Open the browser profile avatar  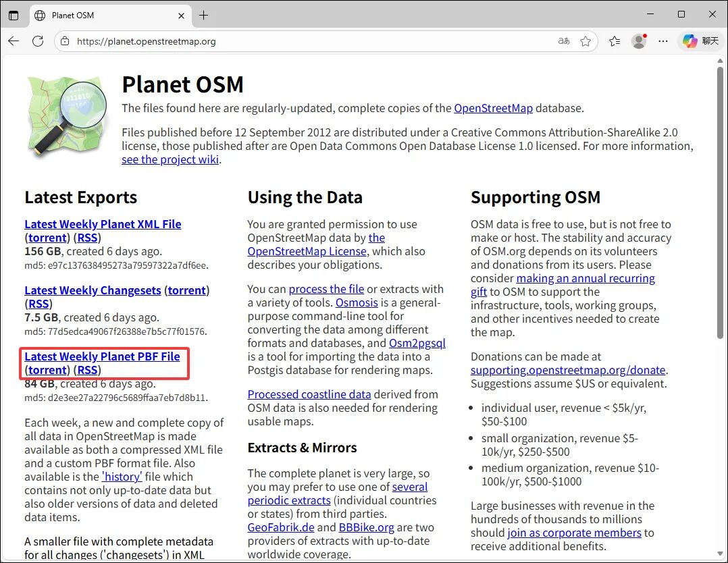[x=639, y=41]
